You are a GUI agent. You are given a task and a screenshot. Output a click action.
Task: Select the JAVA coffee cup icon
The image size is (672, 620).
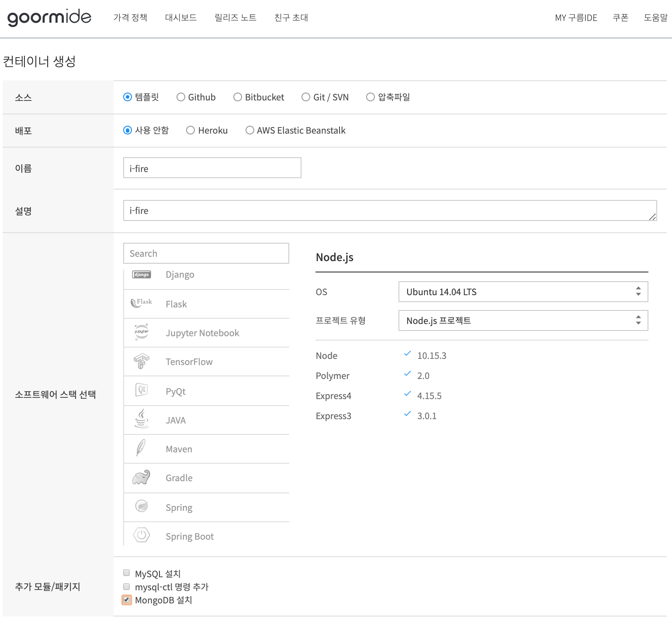[x=142, y=419]
